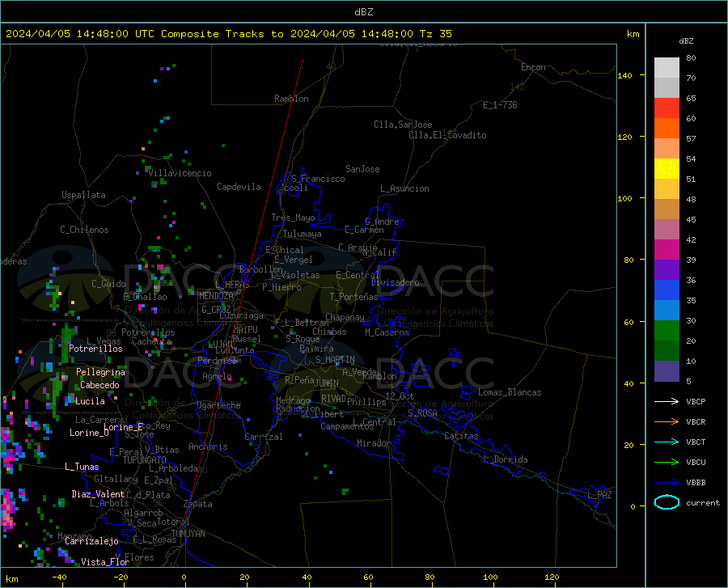Click the L_Dormida map label
This screenshot has width=728, height=588.
[506, 459]
